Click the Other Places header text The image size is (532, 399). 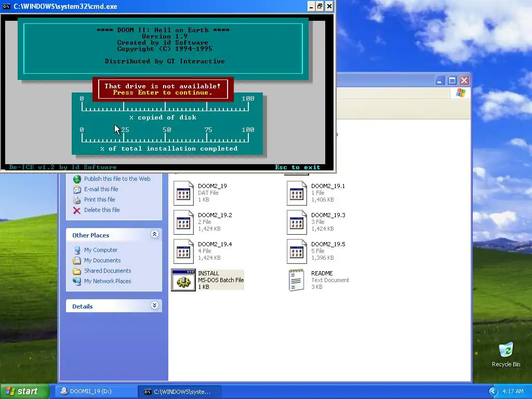point(90,235)
